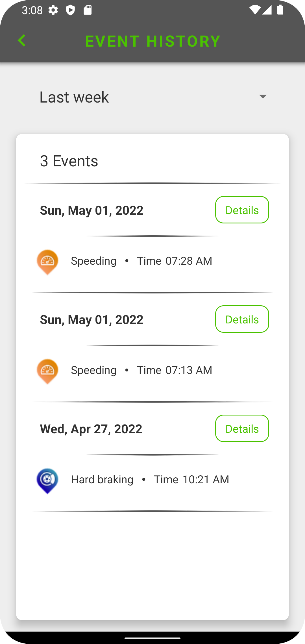Viewport: 305px width, 644px height.
Task: Tap the shield play icon in status bar
Action: point(70,10)
